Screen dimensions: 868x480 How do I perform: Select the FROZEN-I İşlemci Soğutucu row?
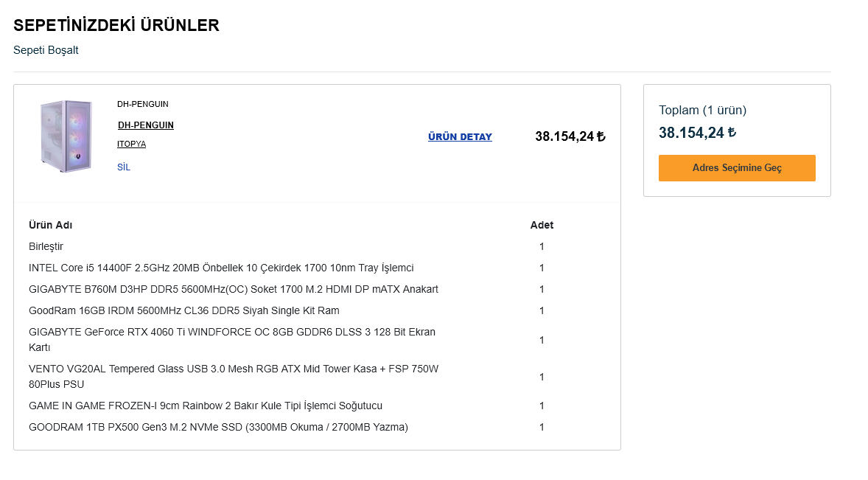pyautogui.click(x=317, y=406)
